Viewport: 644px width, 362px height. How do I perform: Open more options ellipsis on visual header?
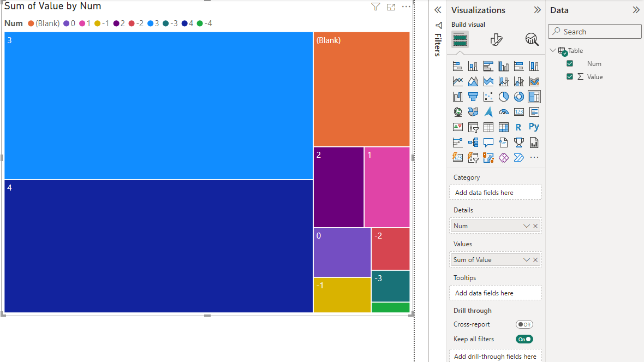(406, 7)
